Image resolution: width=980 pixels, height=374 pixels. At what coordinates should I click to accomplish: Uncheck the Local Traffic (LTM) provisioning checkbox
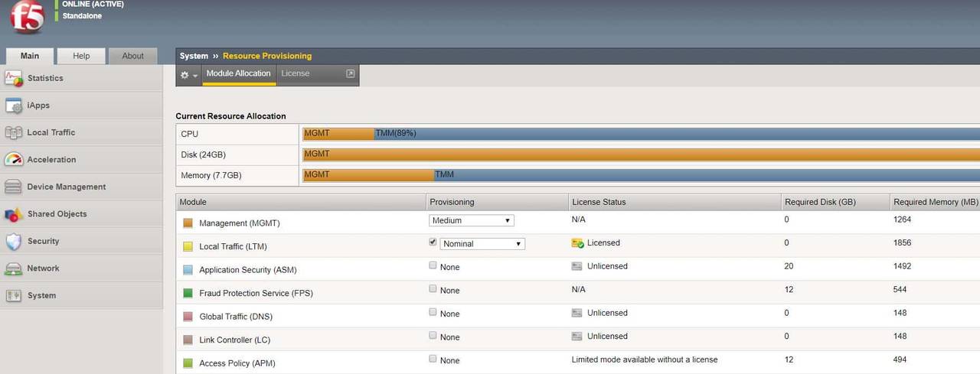(433, 242)
